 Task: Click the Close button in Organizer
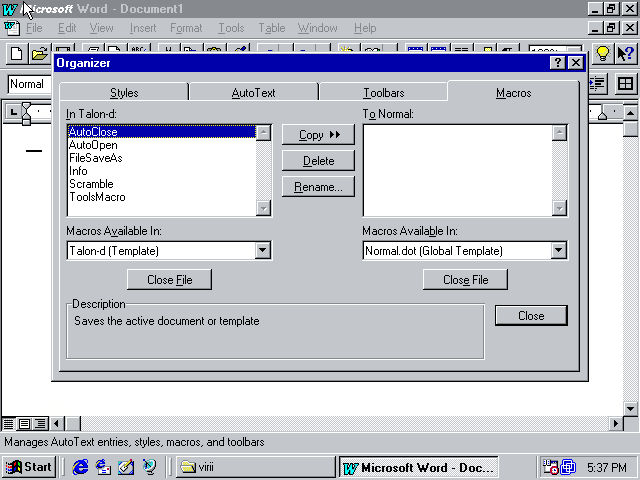(531, 316)
